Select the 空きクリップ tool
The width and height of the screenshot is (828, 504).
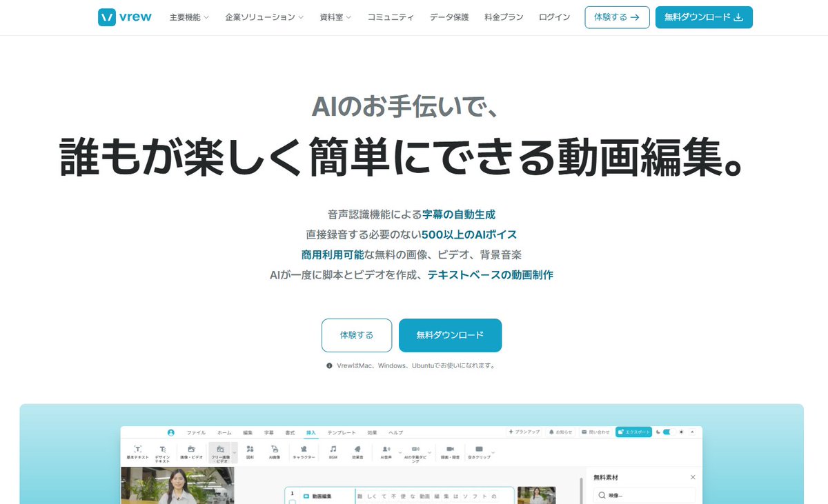(x=479, y=452)
